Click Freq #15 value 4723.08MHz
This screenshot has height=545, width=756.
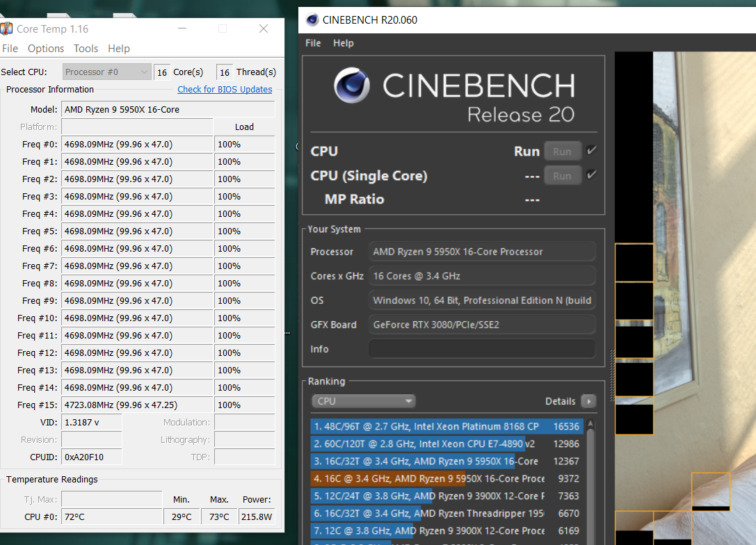pos(138,405)
